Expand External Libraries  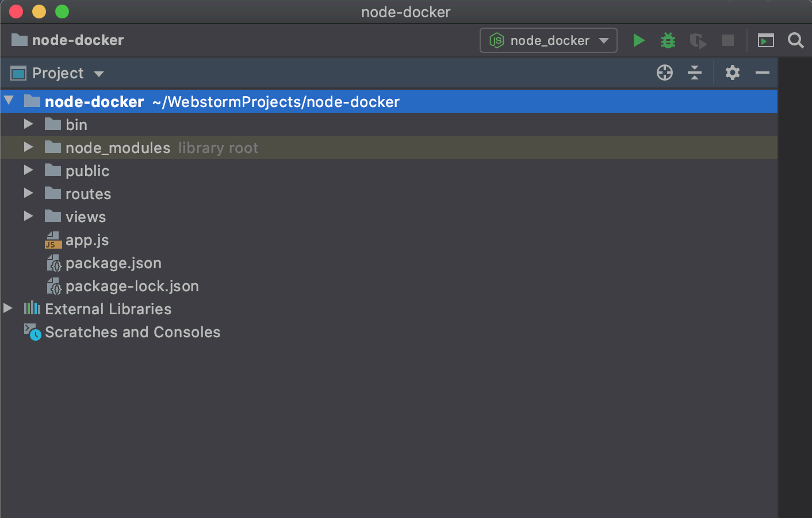(x=8, y=308)
